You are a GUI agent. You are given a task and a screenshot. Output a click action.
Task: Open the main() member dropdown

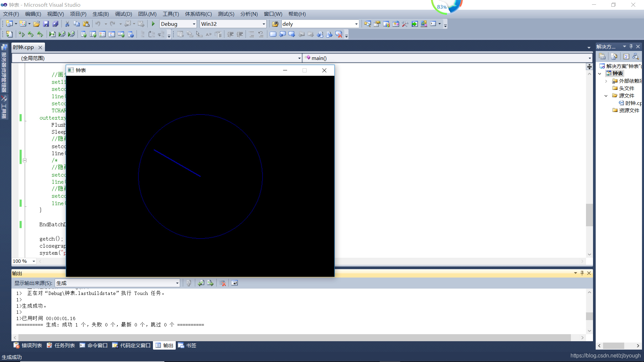point(589,58)
